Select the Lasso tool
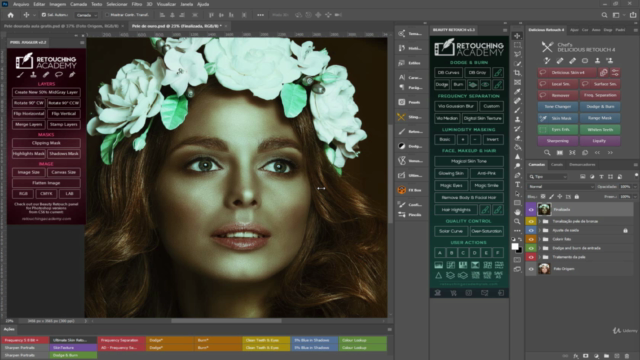The height and width of the screenshot is (360, 640). (x=517, y=54)
